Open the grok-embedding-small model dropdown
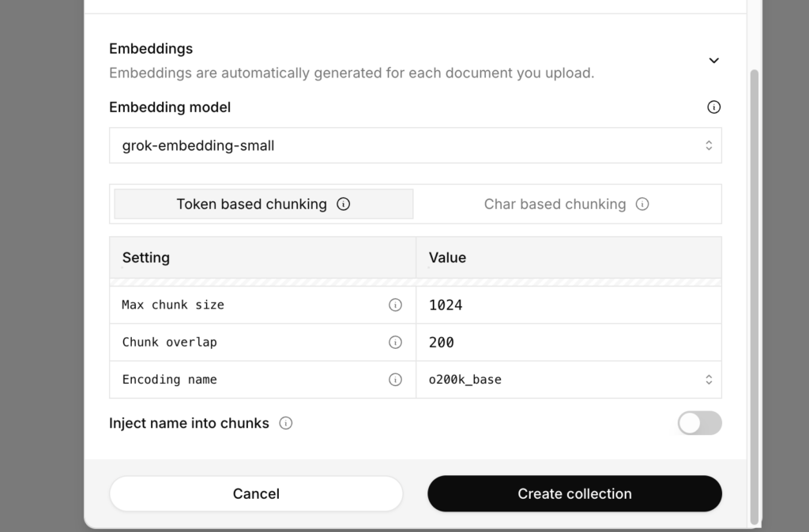Image resolution: width=809 pixels, height=532 pixels. (415, 145)
